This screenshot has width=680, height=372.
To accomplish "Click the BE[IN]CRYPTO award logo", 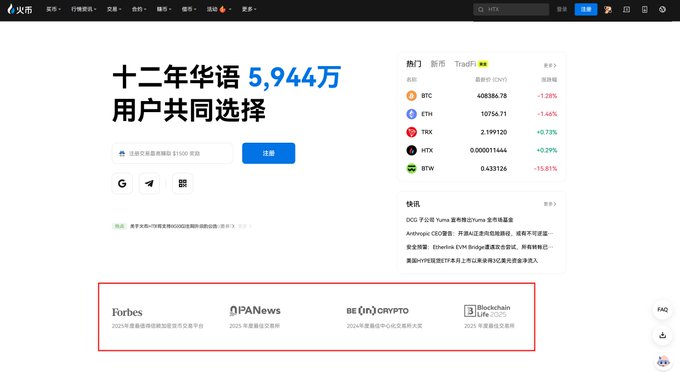I will 377,311.
